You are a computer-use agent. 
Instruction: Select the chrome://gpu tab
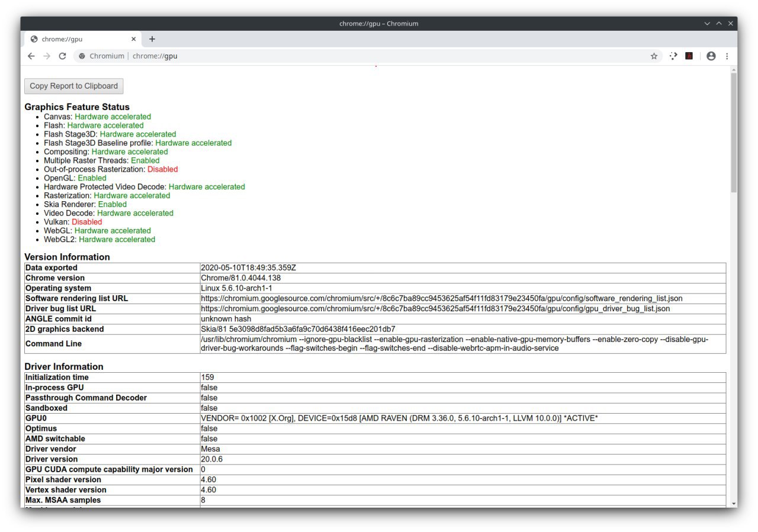(x=83, y=39)
